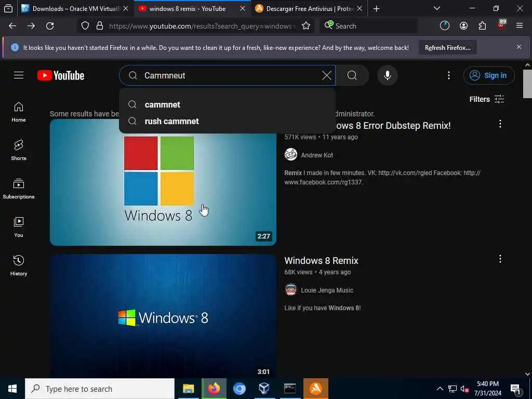The image size is (532, 399).
Task: Open the Windows 8 Remix video title
Action: point(321,261)
